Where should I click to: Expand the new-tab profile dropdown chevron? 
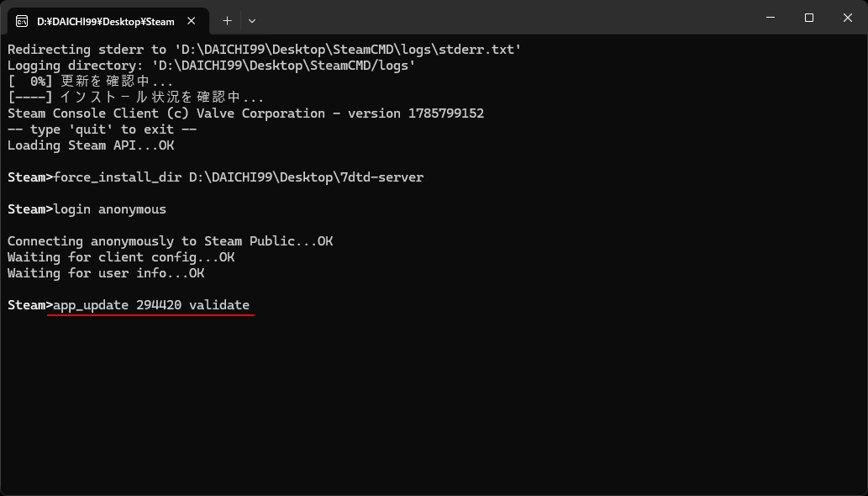coord(252,21)
